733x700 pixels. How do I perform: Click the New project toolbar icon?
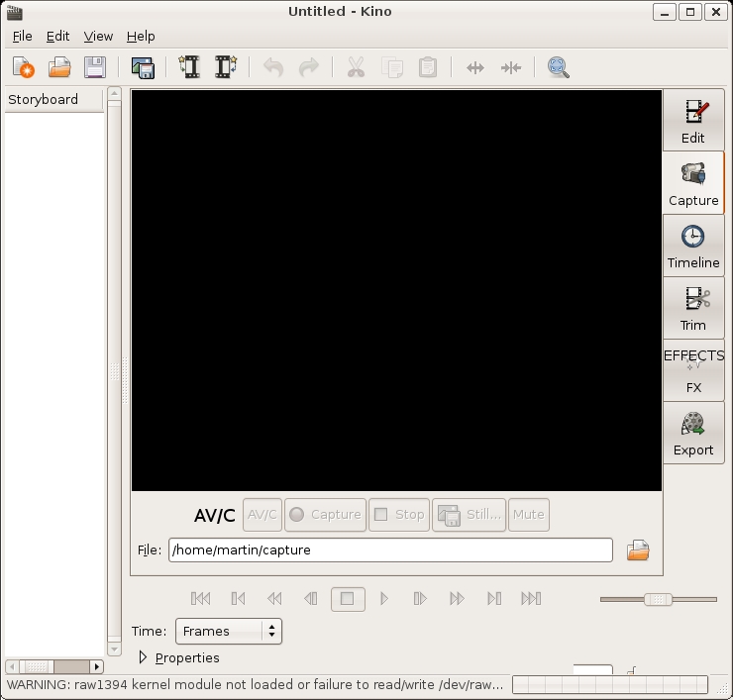(x=23, y=67)
